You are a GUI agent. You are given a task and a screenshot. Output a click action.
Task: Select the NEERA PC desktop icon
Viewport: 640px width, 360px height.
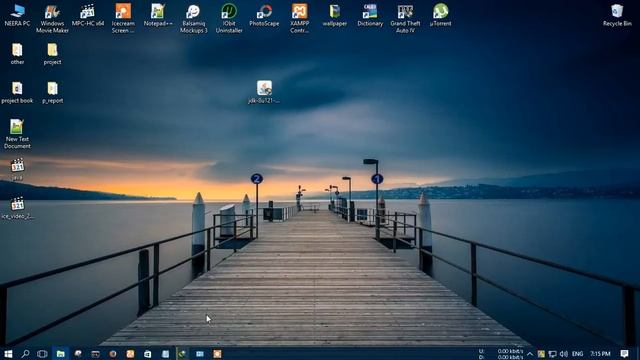point(17,16)
